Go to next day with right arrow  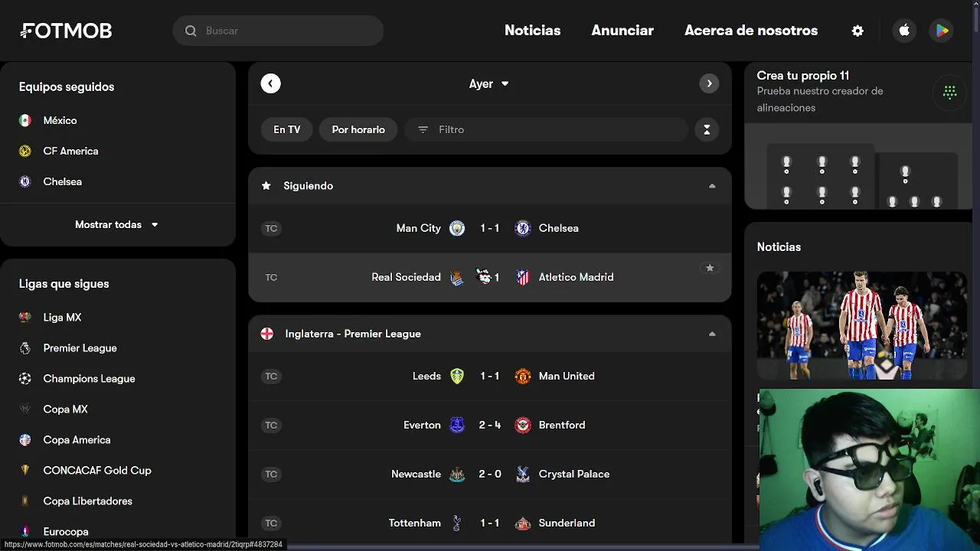point(709,83)
